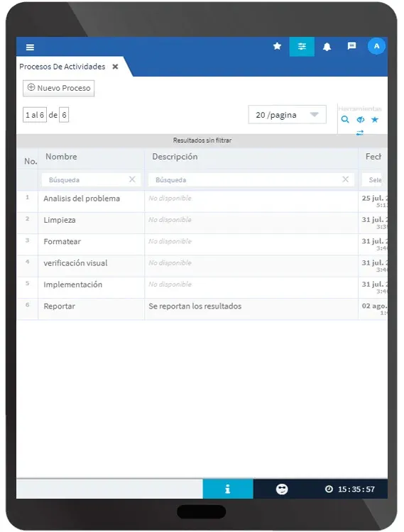The image size is (404, 532).
Task: Open the sliders settings icon
Action: (x=302, y=47)
